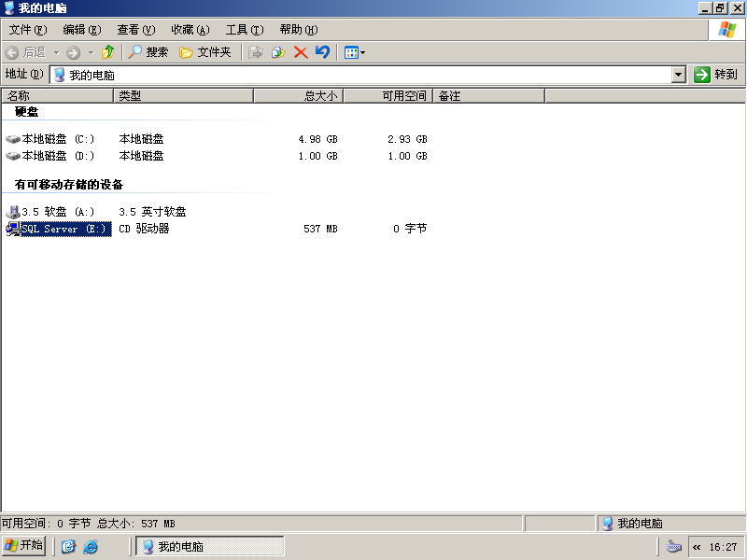Open the Back history dropdown arrow
This screenshot has height=560, width=747.
[56, 52]
